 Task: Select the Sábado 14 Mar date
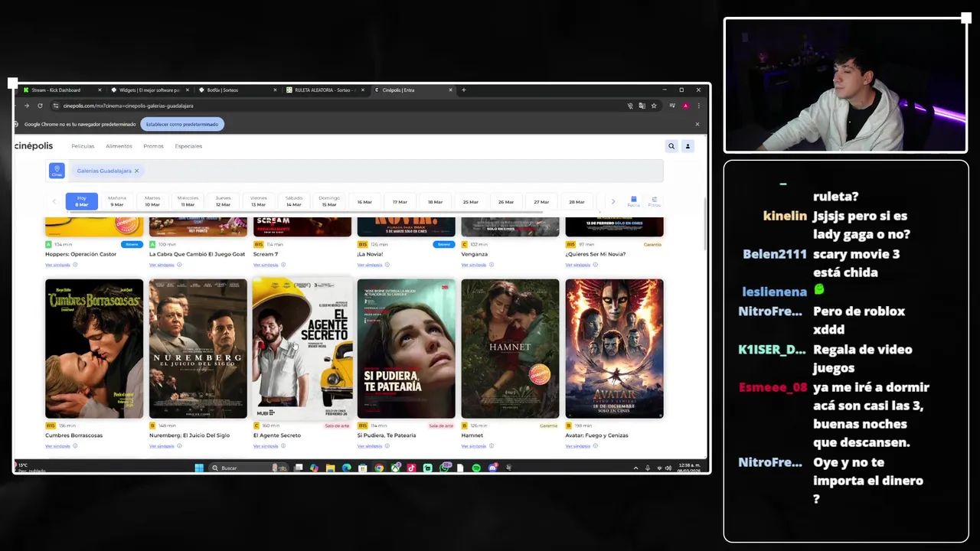click(x=294, y=201)
